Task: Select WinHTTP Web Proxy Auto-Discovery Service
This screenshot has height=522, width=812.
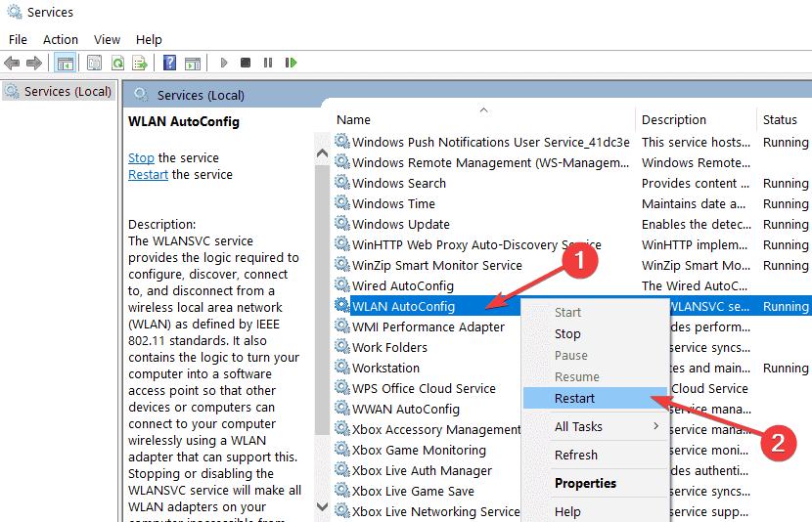Action: (476, 244)
